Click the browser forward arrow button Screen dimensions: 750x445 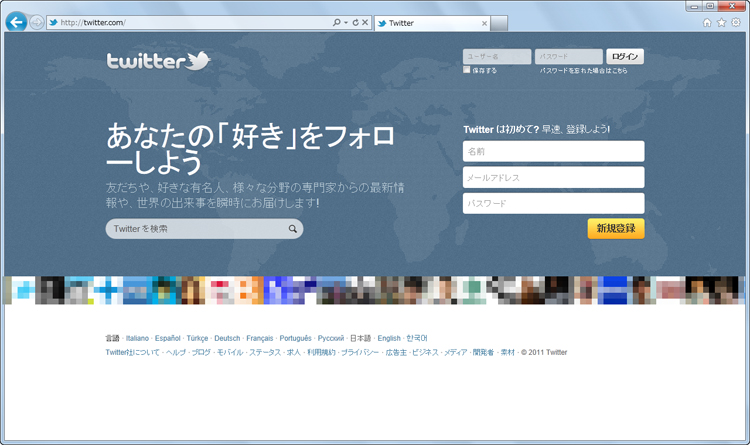pos(36,22)
